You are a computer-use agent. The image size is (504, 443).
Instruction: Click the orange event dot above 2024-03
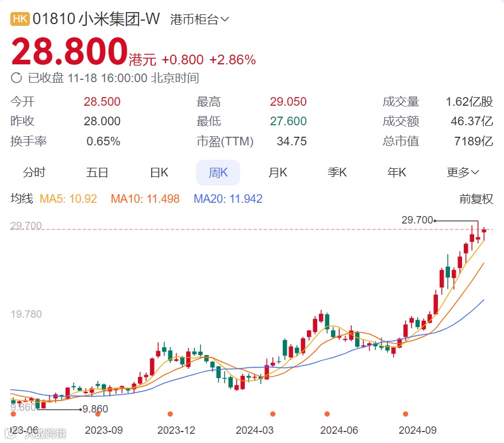tap(273, 414)
